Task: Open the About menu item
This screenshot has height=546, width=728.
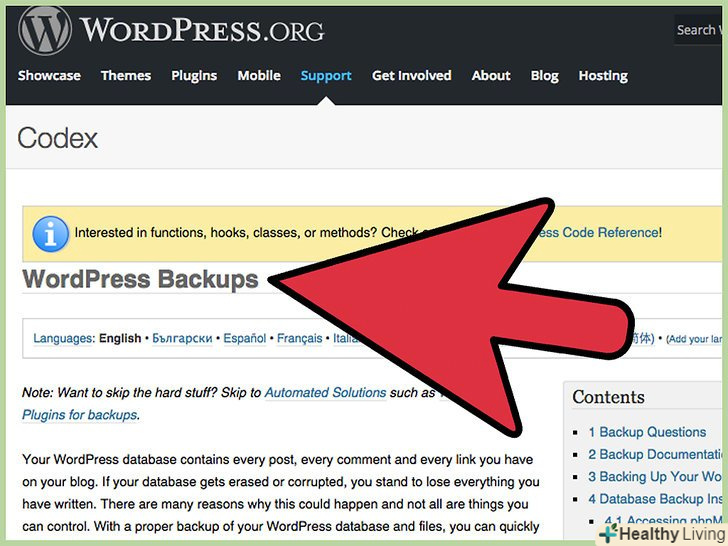Action: [491, 75]
